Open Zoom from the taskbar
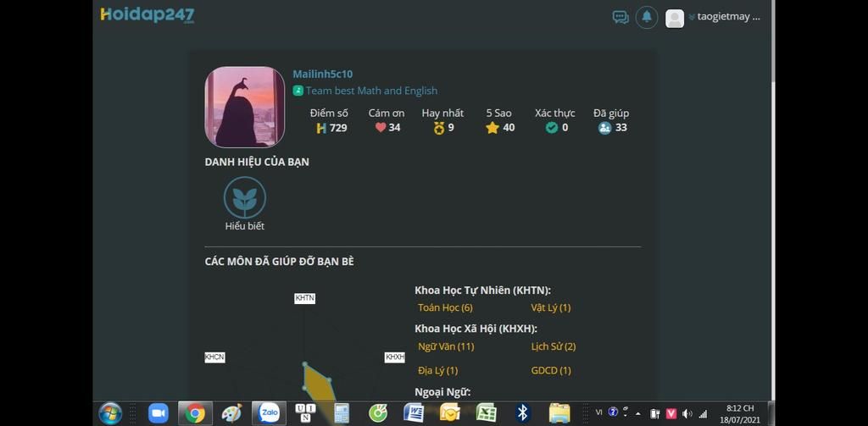 (158, 413)
